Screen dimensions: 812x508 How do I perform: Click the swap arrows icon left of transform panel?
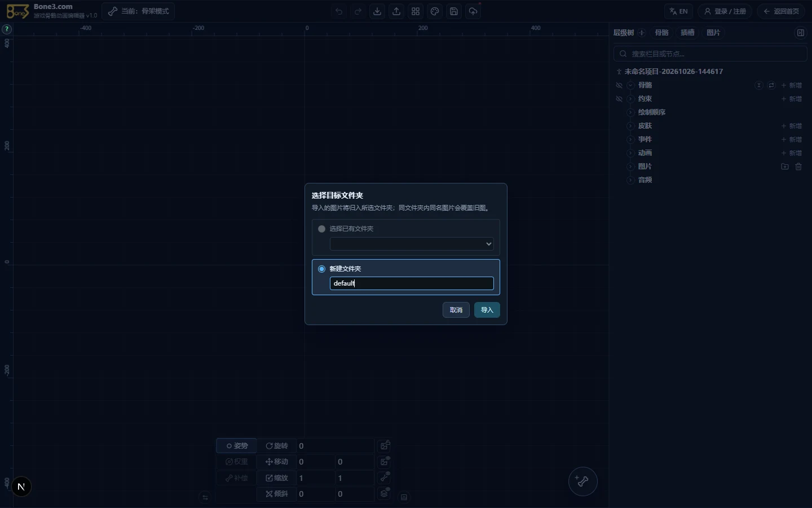click(205, 497)
